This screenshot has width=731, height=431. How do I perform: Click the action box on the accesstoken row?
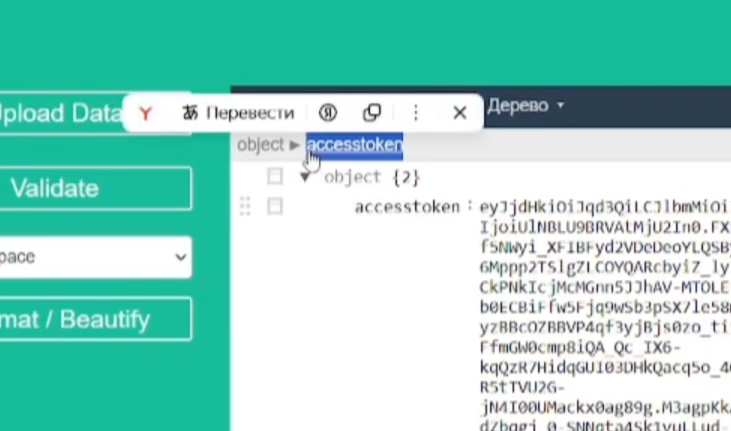click(x=275, y=206)
